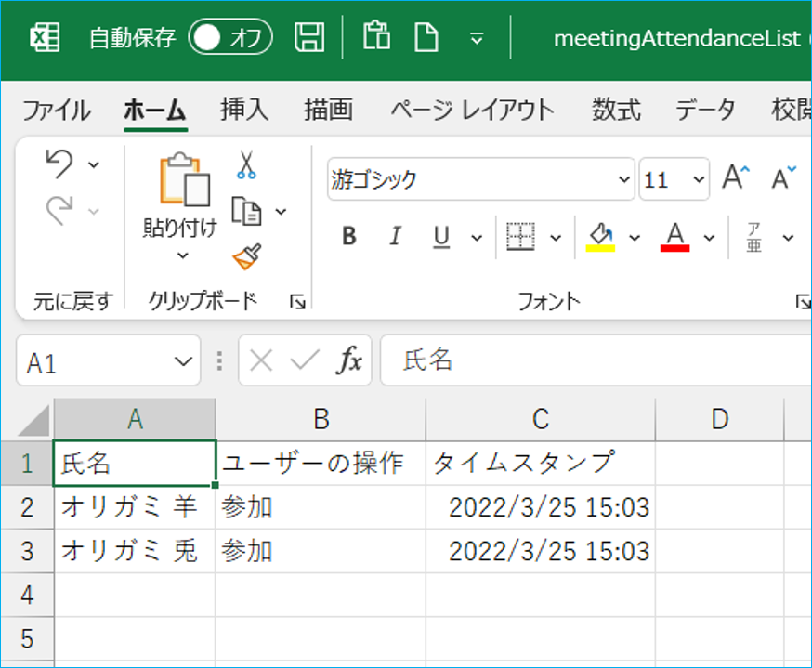812x668 pixels.
Task: Toggle the AutoSave switch (自動保存)
Action: 229,37
